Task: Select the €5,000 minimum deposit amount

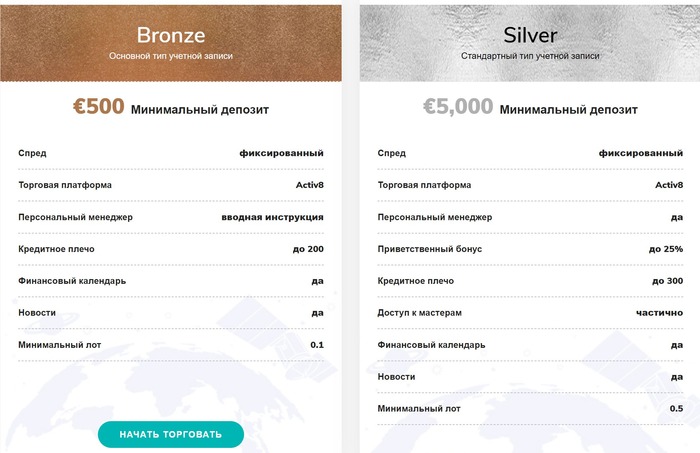Action: tap(458, 107)
